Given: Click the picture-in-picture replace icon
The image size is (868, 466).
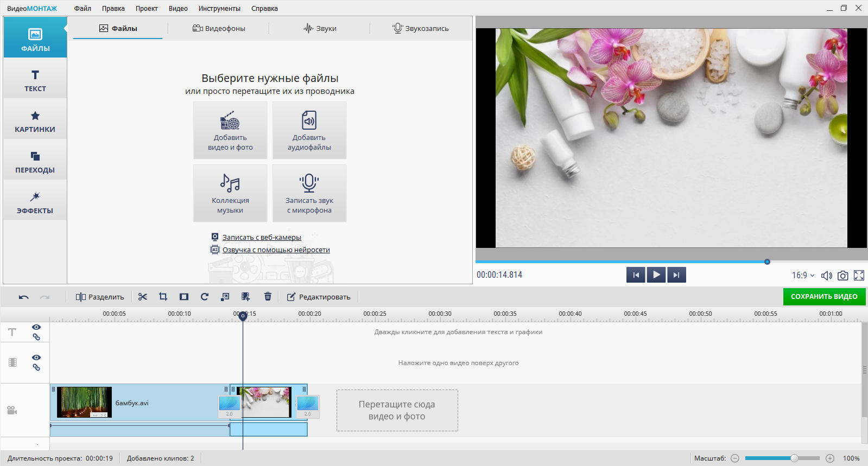Looking at the screenshot, I should 225,297.
